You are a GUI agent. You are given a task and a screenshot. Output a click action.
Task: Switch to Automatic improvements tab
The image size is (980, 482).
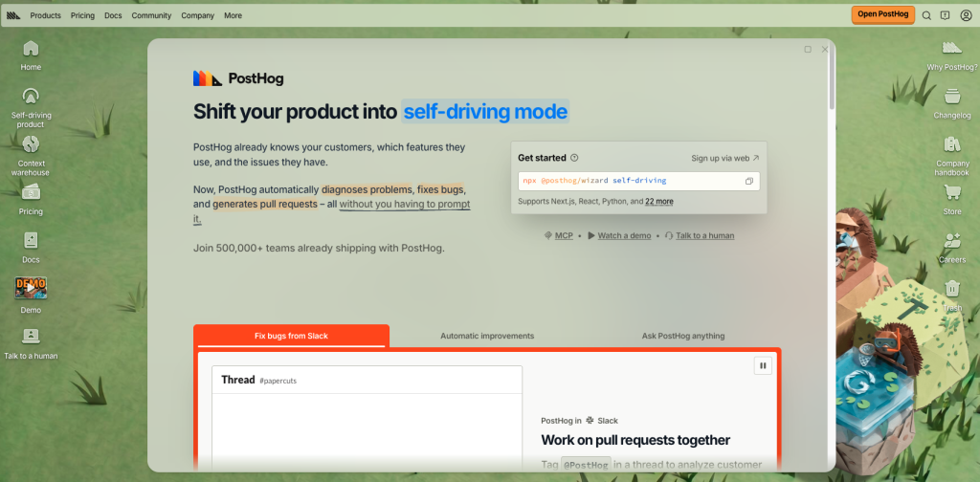[487, 336]
